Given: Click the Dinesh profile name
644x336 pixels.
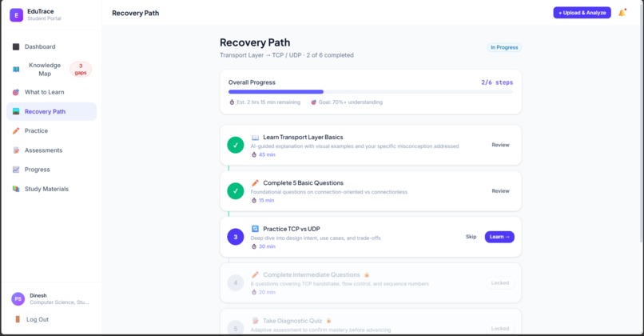Looking at the screenshot, I should tap(38, 295).
